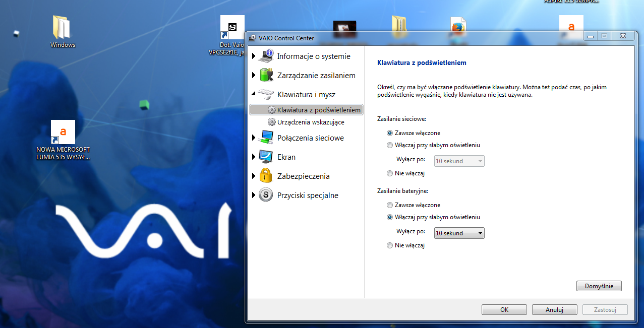Screen dimensions: 644x328
Task: Confirm changes with the OK button
Action: click(x=504, y=309)
